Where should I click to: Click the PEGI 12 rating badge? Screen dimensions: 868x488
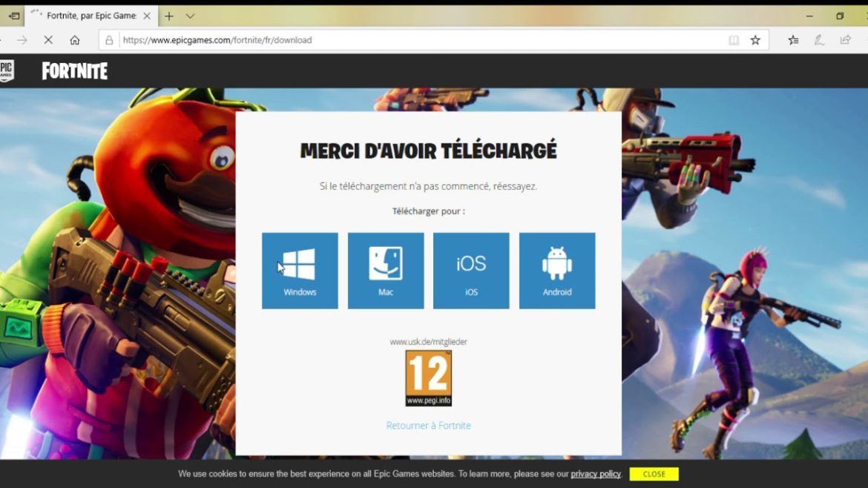pyautogui.click(x=428, y=378)
